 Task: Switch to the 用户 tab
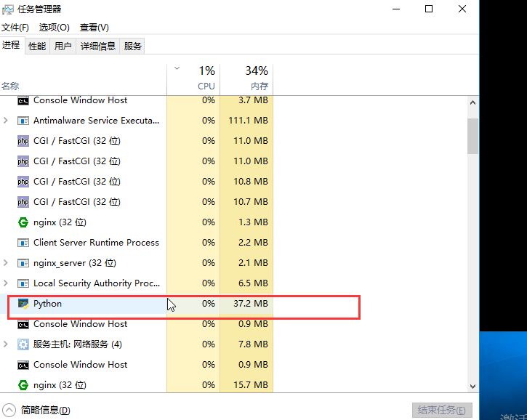pyautogui.click(x=63, y=46)
